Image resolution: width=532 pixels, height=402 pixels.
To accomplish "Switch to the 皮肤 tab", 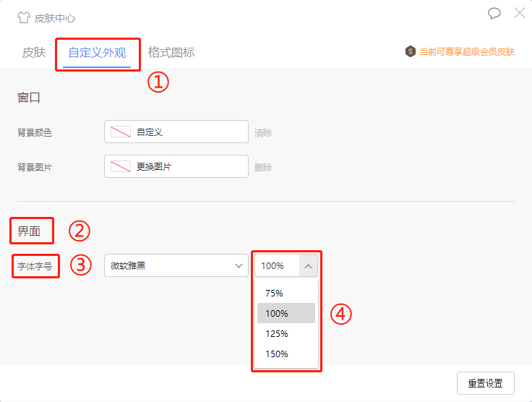I will (34, 52).
